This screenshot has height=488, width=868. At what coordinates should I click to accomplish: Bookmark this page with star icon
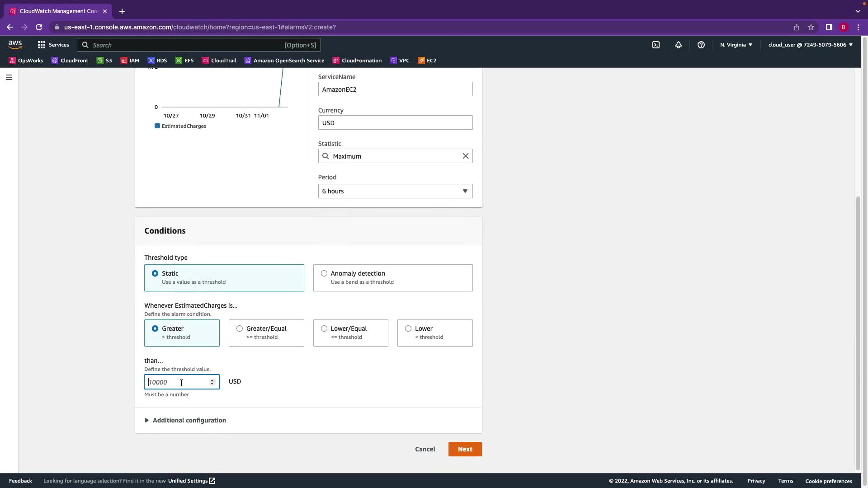[x=811, y=27]
